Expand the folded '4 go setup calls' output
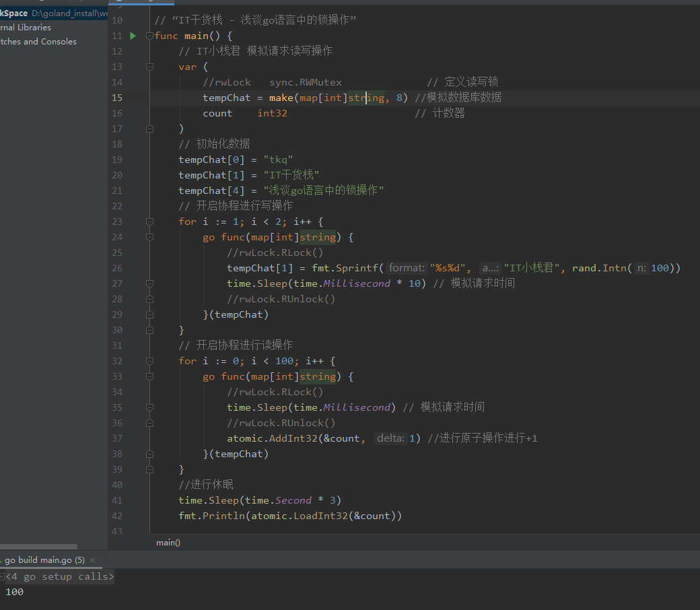Screen dimensions: 700x610 (3, 577)
